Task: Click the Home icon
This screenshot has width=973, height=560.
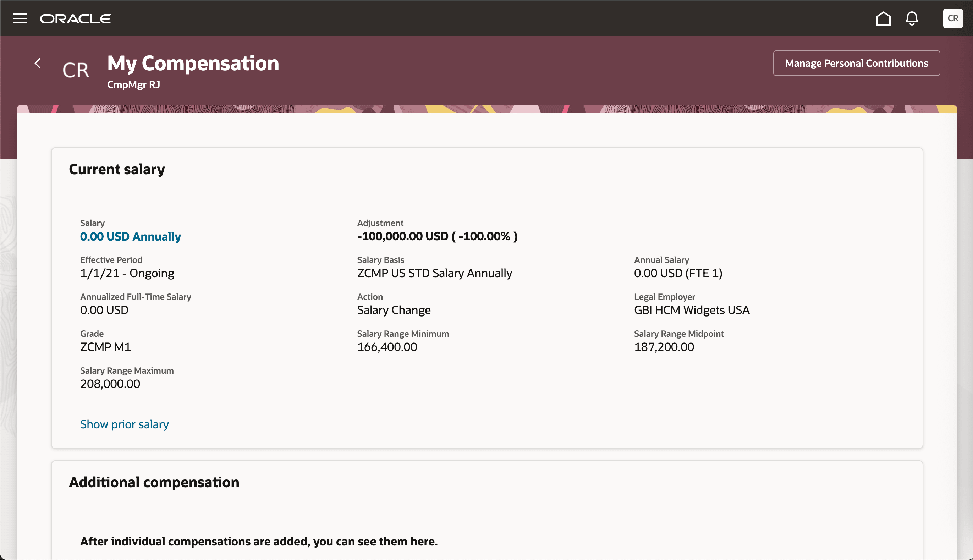Action: (x=883, y=18)
